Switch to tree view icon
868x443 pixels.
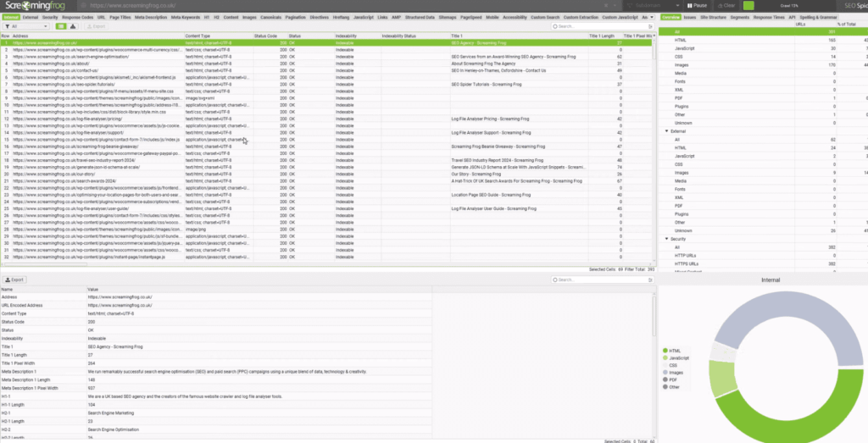(73, 26)
